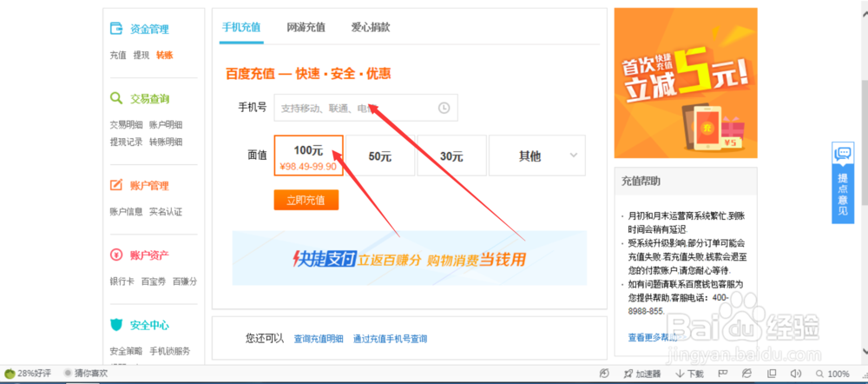Click the 100% zoom level text
The image size is (868, 384).
pos(838,374)
